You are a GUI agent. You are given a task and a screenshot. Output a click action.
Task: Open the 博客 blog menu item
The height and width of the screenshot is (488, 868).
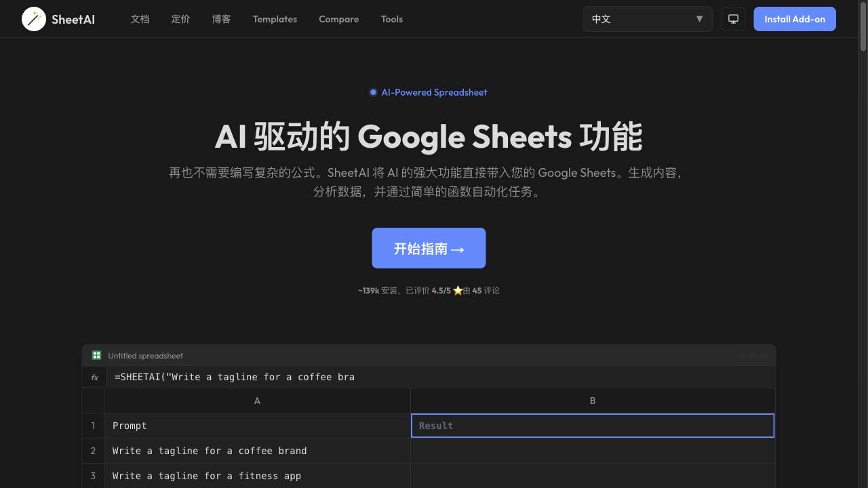pyautogui.click(x=221, y=19)
